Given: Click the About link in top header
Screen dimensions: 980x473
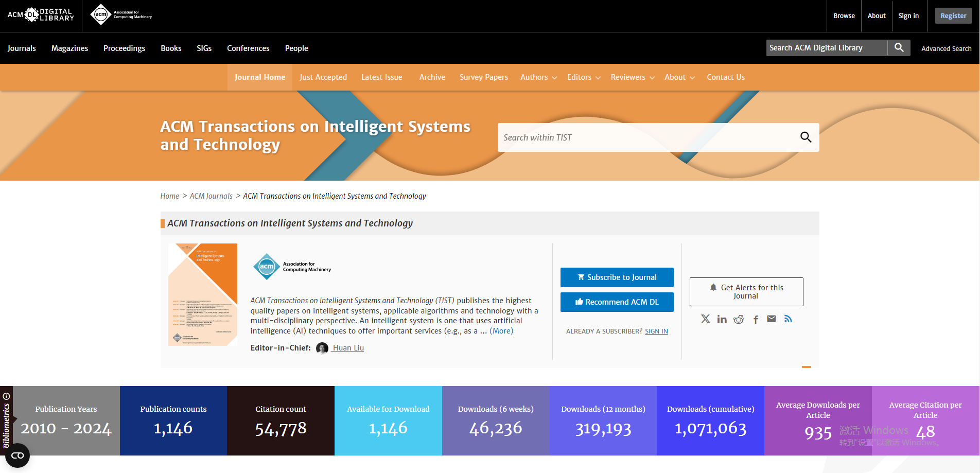Looking at the screenshot, I should (877, 16).
